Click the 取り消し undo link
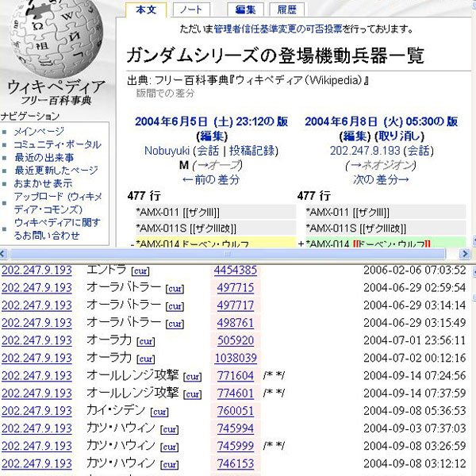The width and height of the screenshot is (476, 476). pos(400,136)
